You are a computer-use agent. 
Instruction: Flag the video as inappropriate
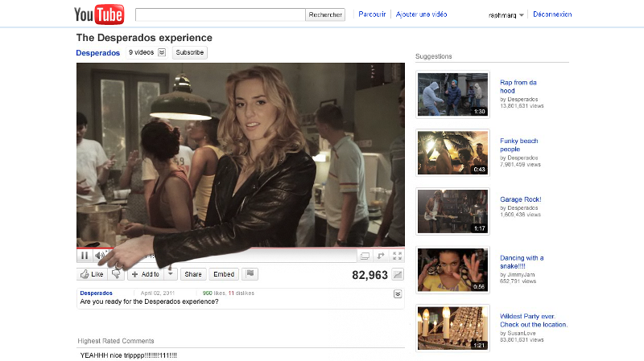[x=250, y=273]
